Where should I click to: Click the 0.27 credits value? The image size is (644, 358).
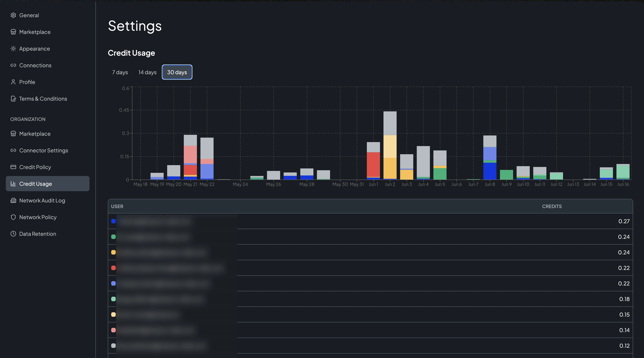tap(624, 221)
